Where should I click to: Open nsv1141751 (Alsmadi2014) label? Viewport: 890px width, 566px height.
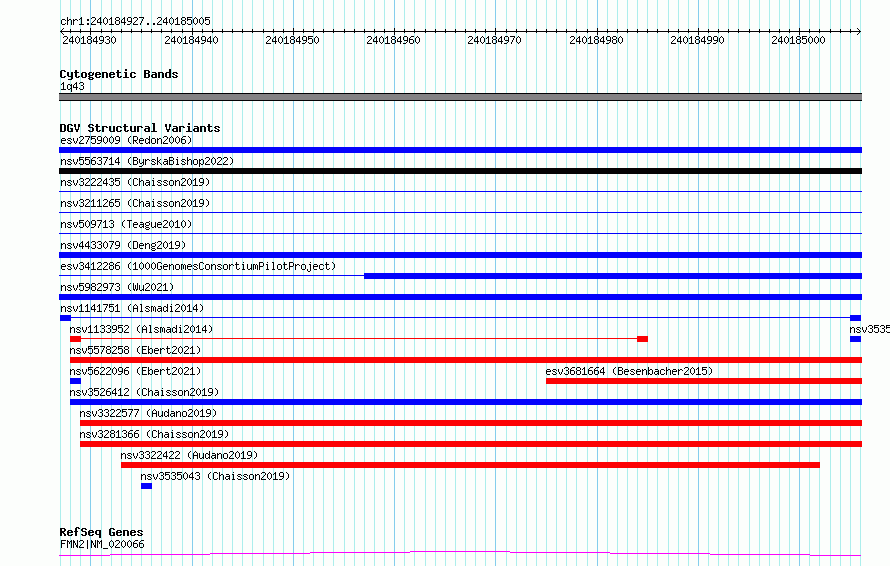pos(132,308)
